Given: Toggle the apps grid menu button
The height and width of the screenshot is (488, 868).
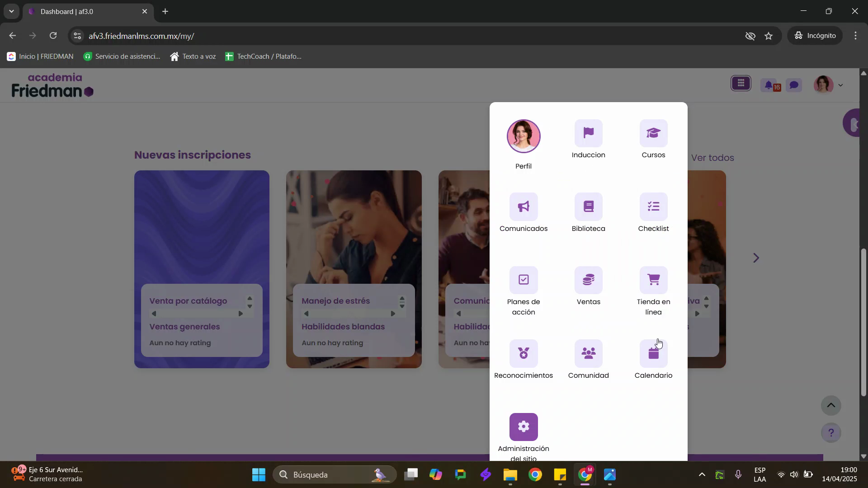Looking at the screenshot, I should pyautogui.click(x=741, y=84).
